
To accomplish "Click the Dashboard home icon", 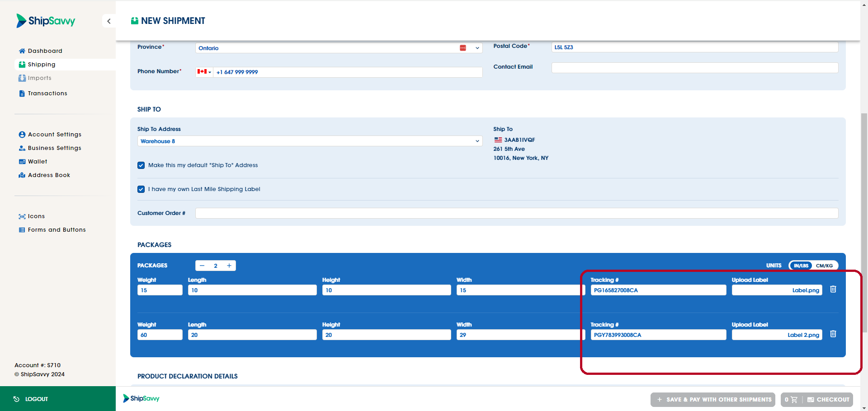I will (x=22, y=51).
